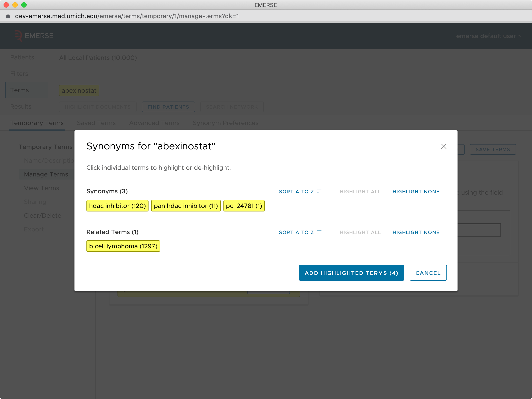The height and width of the screenshot is (399, 532).
Task: Click the yellow abexinostat term chip
Action: pos(79,90)
